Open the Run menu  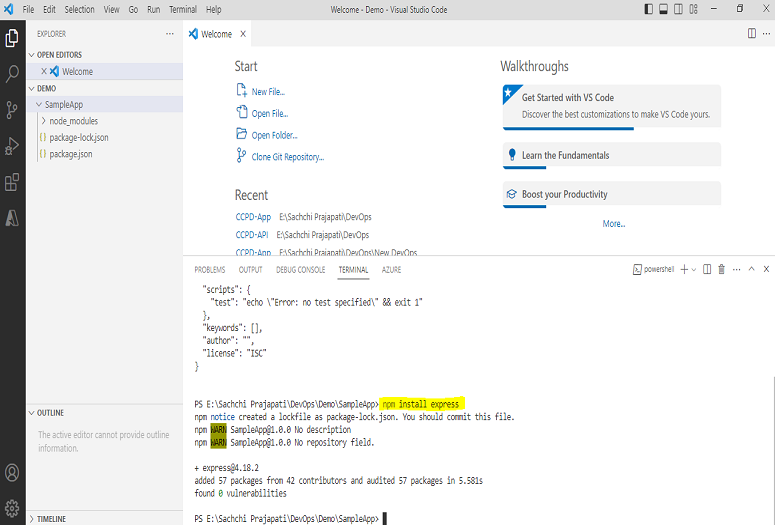tap(154, 9)
